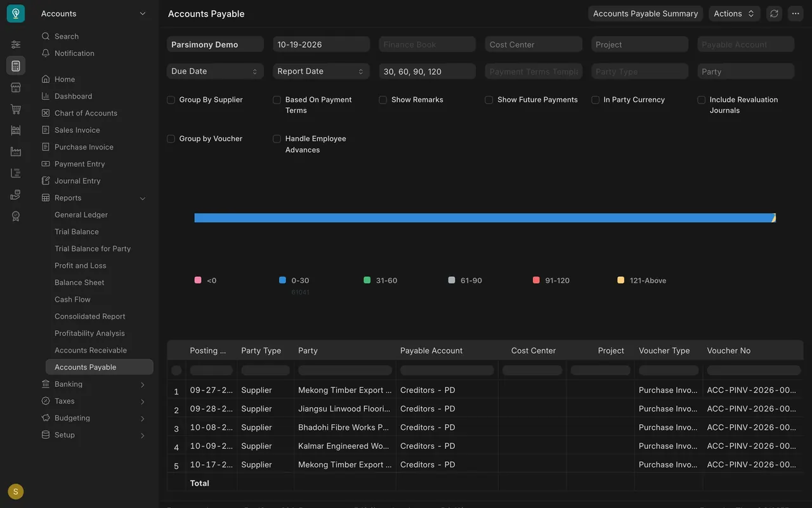Open the Due Date ageing dropdown
The width and height of the screenshot is (812, 508).
pos(215,71)
